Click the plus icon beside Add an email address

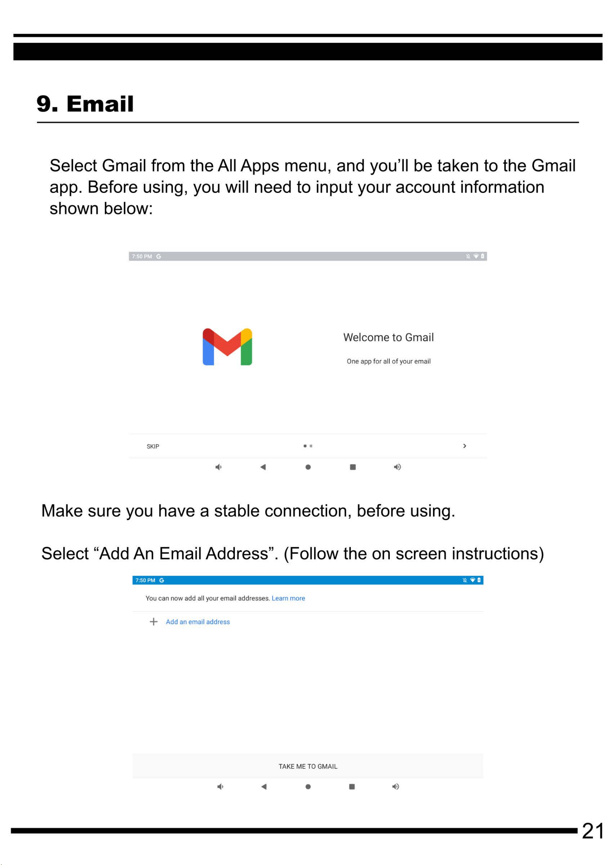pyautogui.click(x=153, y=622)
